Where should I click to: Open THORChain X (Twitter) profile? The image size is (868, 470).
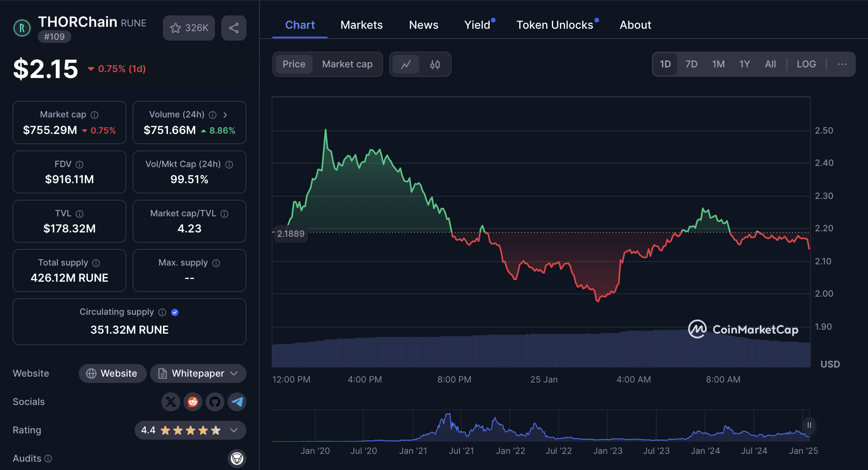[171, 402]
